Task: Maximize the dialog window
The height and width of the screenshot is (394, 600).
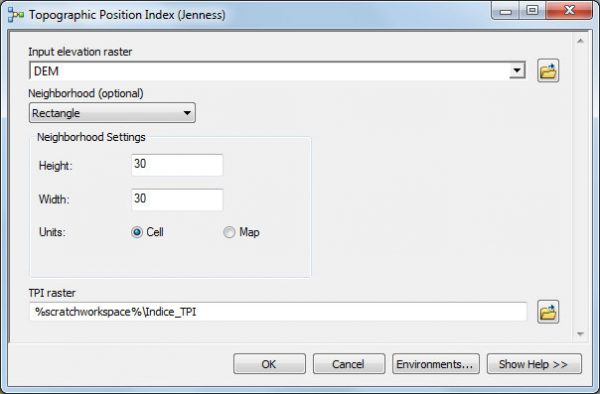Action: (x=532, y=11)
